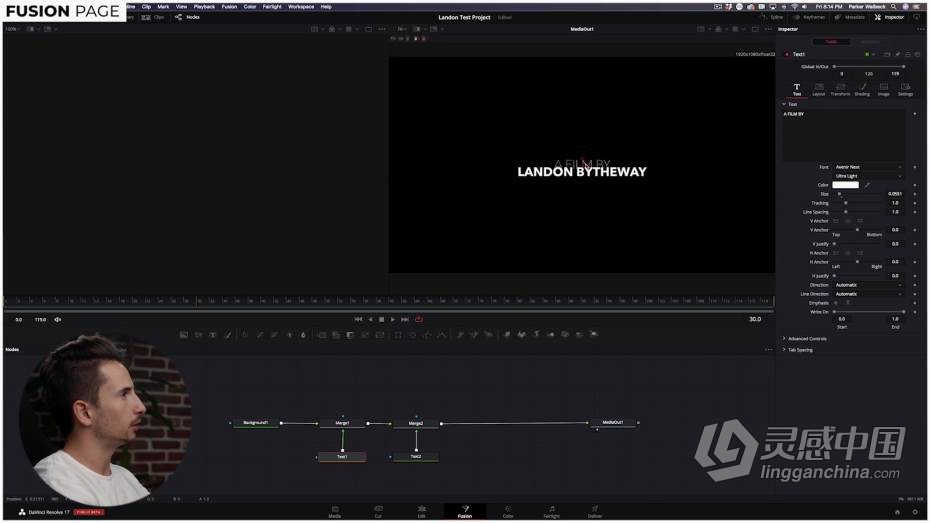This screenshot has width=930, height=523.
Task: Select the Text2 node
Action: (416, 457)
